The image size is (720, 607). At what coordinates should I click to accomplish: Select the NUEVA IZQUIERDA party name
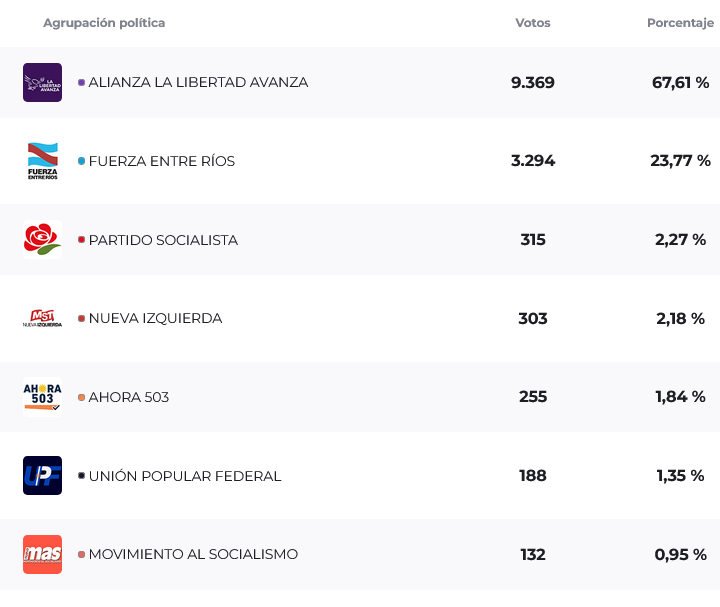pyautogui.click(x=155, y=318)
